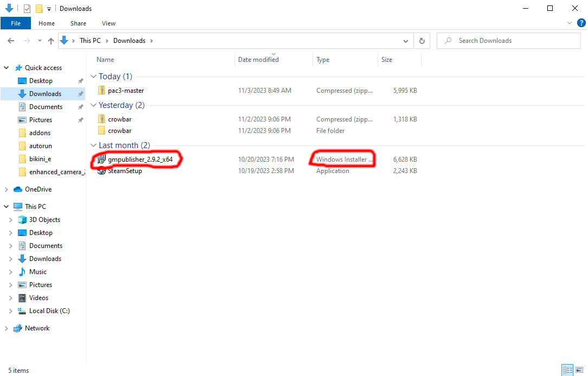The height and width of the screenshot is (376, 588).
Task: Collapse the This PC tree node
Action: pos(7,206)
